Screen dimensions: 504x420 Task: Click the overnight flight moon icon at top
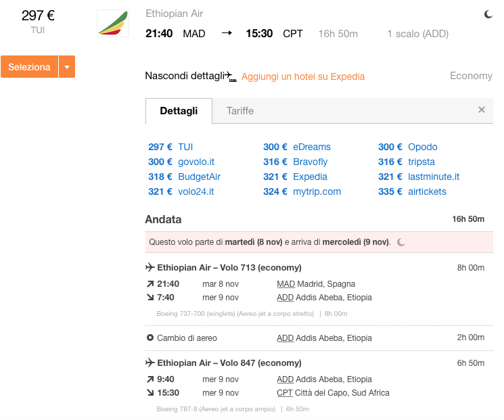pos(488,14)
